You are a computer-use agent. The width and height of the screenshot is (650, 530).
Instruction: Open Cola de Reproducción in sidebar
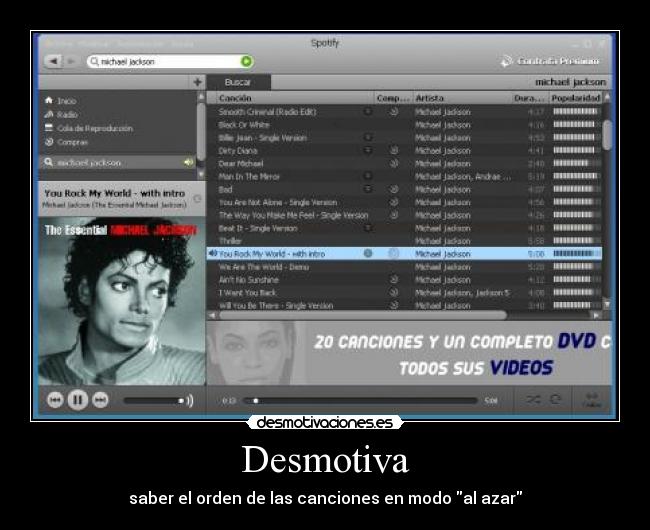click(95, 128)
